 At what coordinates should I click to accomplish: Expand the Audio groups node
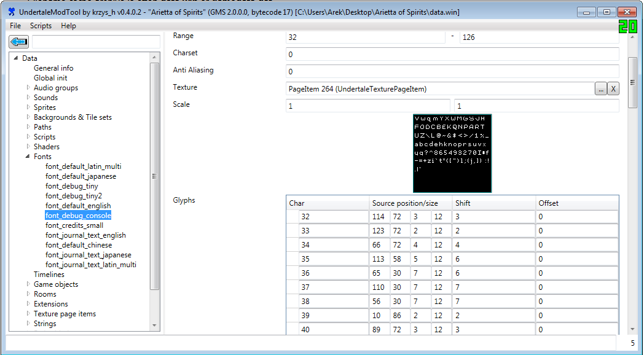[x=28, y=88]
